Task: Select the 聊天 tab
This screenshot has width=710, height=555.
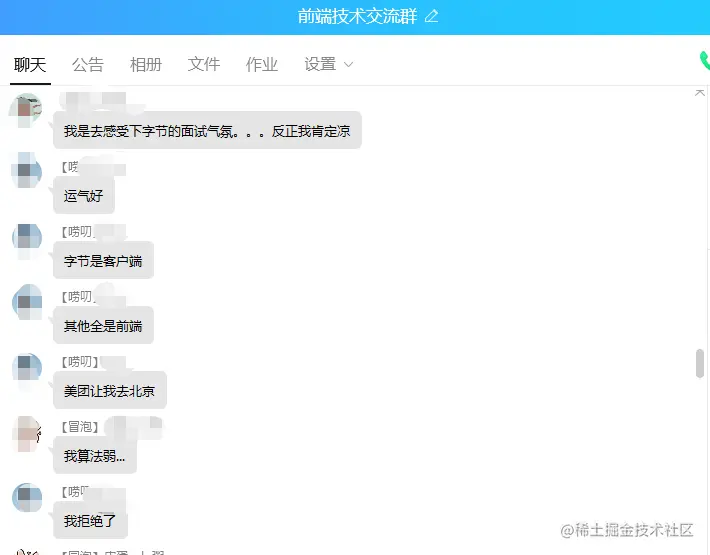Action: 30,64
